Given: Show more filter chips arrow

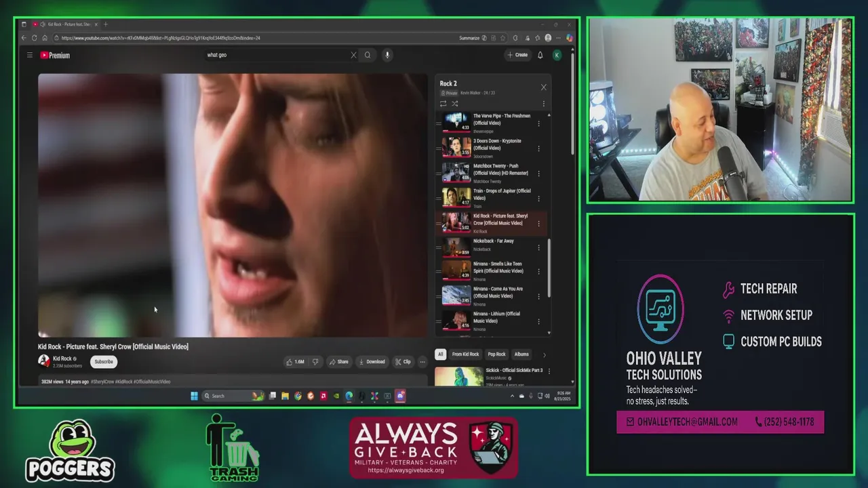Looking at the screenshot, I should (x=544, y=354).
